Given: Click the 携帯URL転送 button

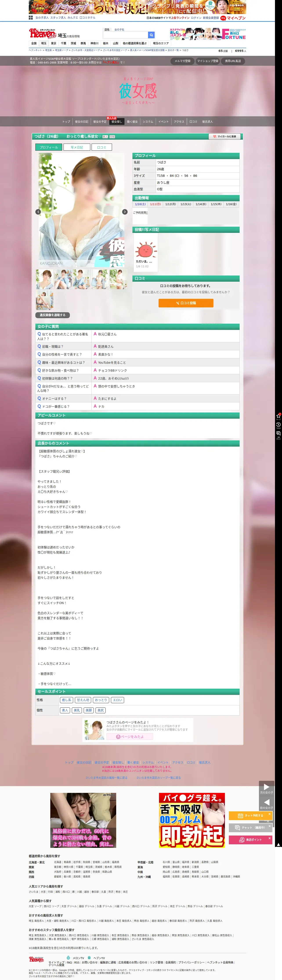Looking at the screenshot, I should coord(233,61).
